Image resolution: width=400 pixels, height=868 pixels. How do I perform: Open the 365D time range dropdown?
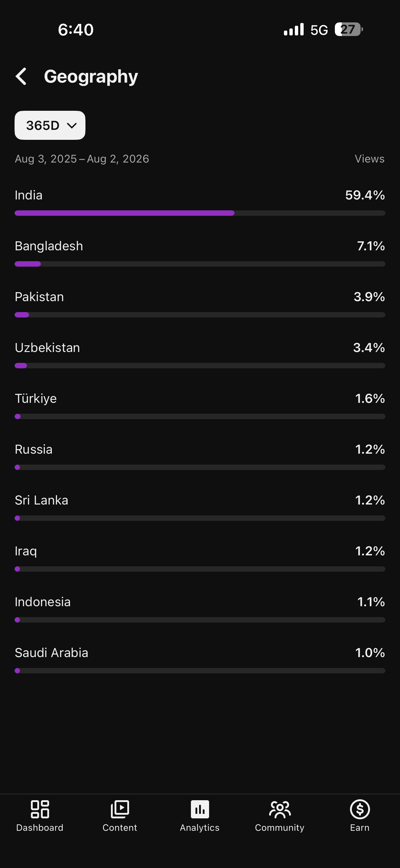pyautogui.click(x=50, y=125)
